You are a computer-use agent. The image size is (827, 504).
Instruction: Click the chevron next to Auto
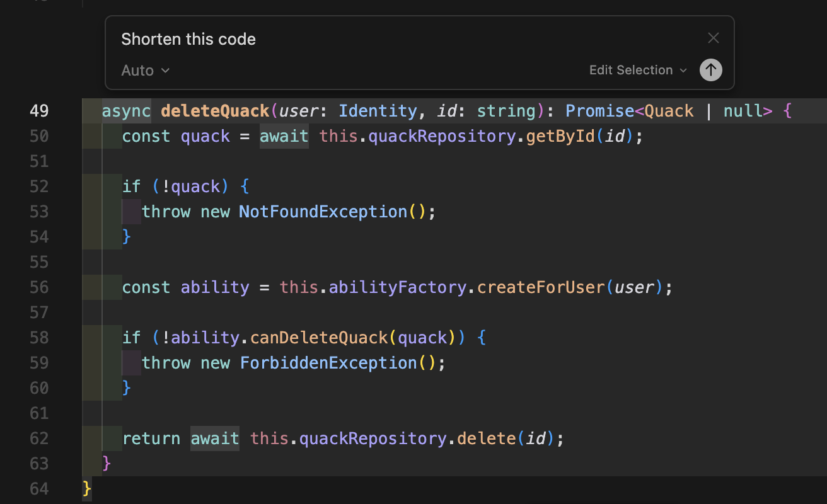click(x=166, y=71)
